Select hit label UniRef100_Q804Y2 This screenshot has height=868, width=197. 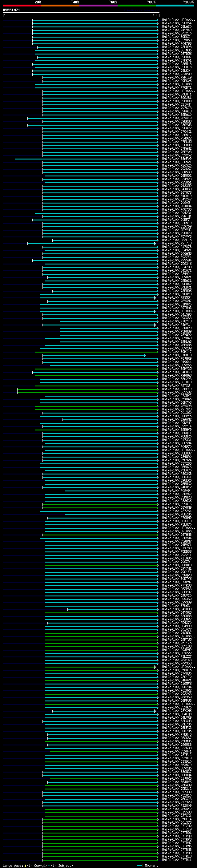click(x=177, y=809)
